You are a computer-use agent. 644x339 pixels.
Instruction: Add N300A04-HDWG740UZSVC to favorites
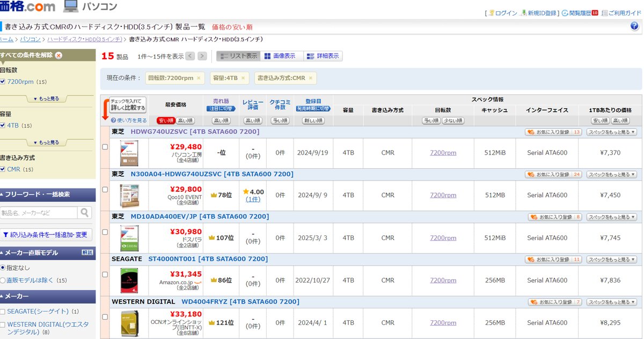coord(553,175)
